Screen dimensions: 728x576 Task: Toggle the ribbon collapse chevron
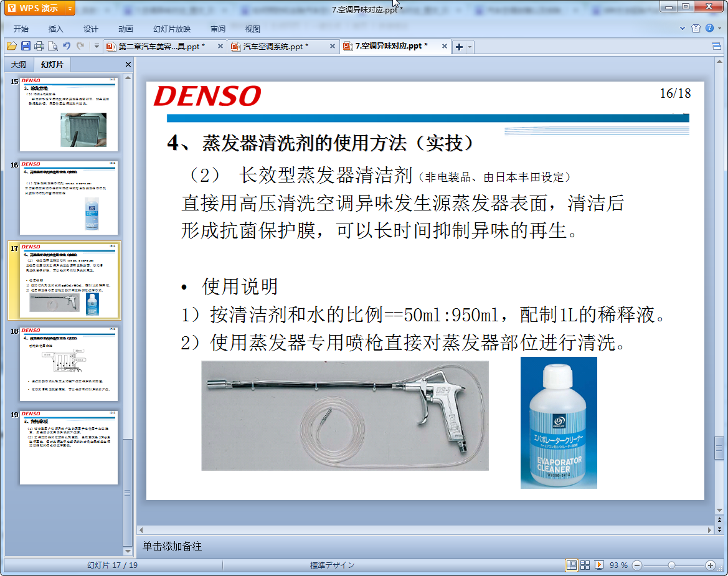(683, 28)
